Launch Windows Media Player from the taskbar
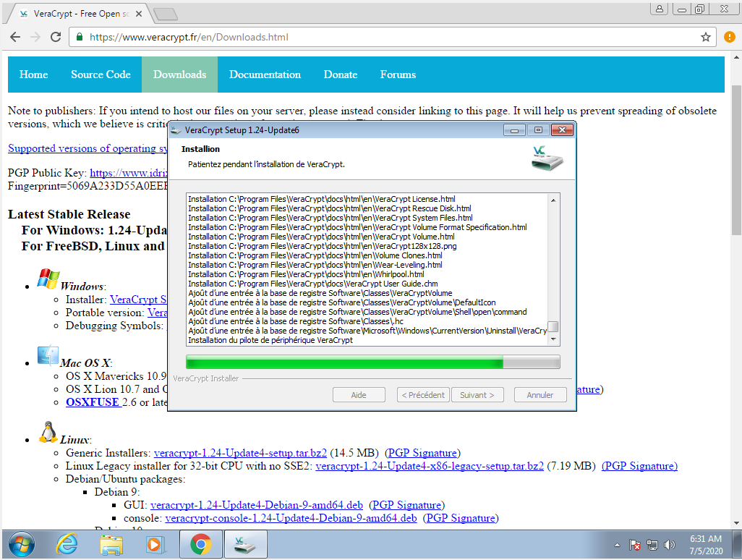The height and width of the screenshot is (560, 742). [155, 544]
